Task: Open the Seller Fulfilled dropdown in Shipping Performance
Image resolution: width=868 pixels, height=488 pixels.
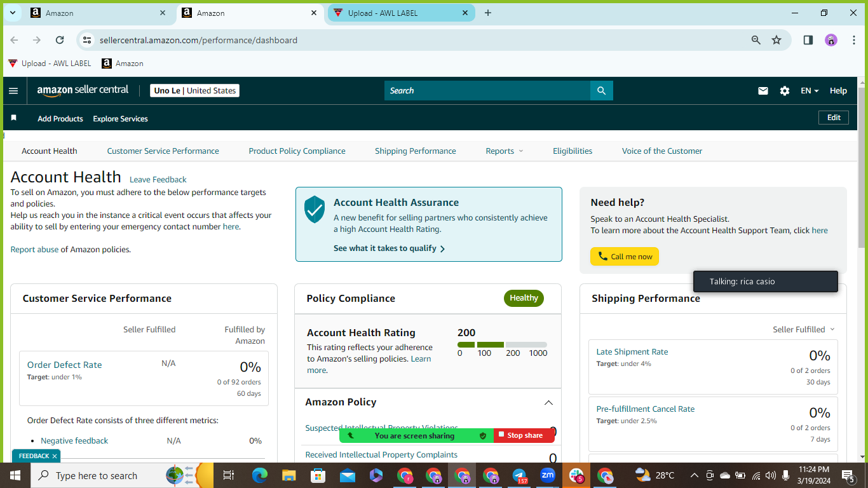Action: pos(804,329)
